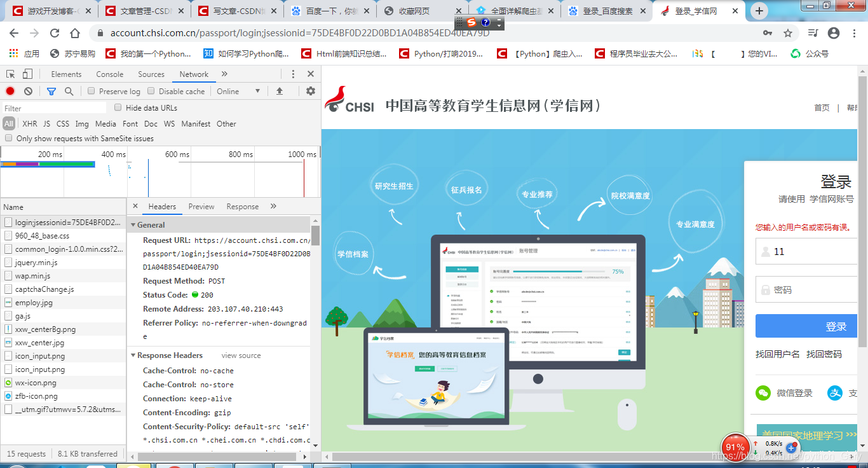Image resolution: width=868 pixels, height=468 pixels.
Task: Click the details pane vertical scrollbar
Action: coord(315,235)
